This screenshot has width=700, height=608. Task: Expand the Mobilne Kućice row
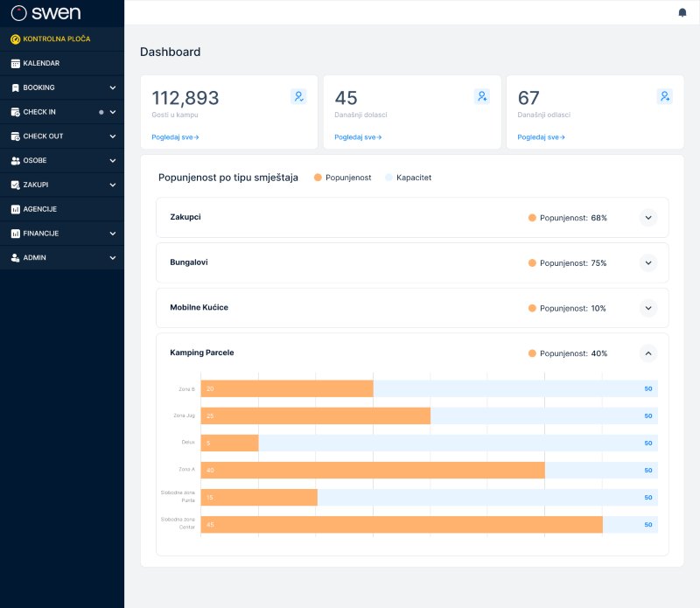(x=647, y=308)
